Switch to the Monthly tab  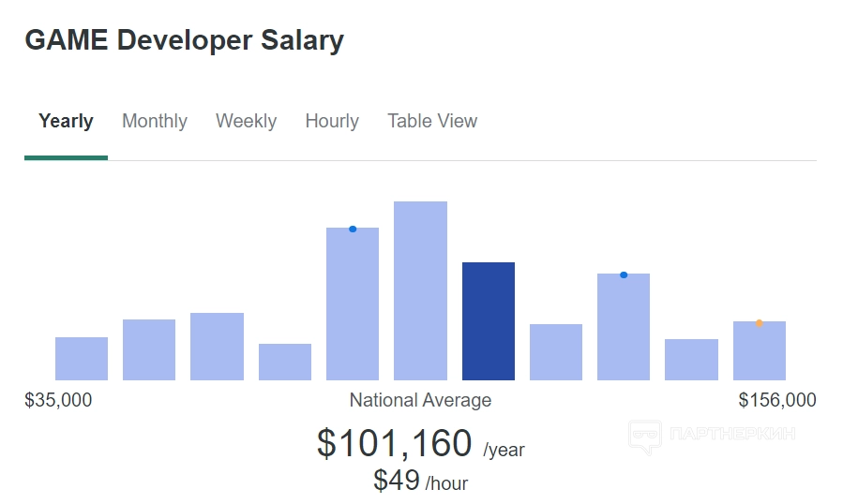(155, 121)
